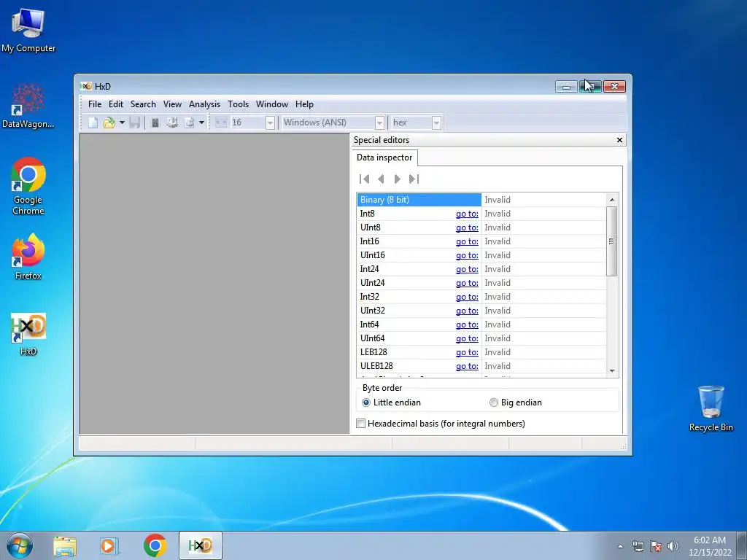This screenshot has height=560, width=747.
Task: Go to previous byte in Data inspector
Action: [381, 179]
